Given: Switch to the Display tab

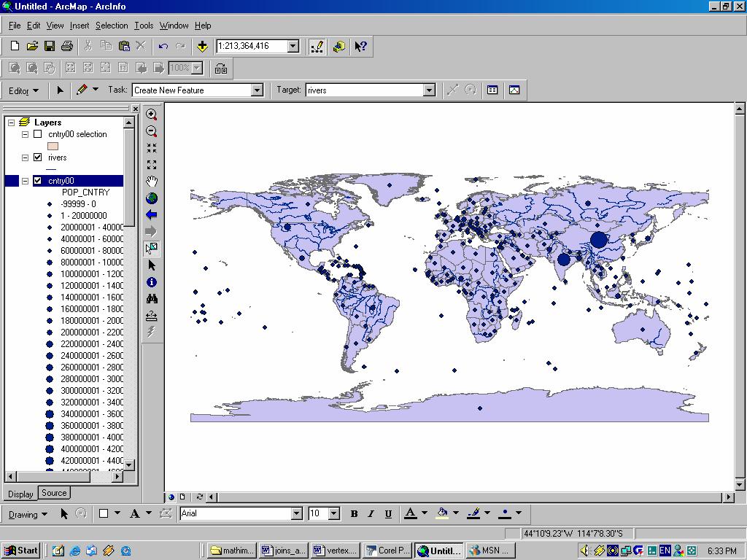Looking at the screenshot, I should click(20, 494).
